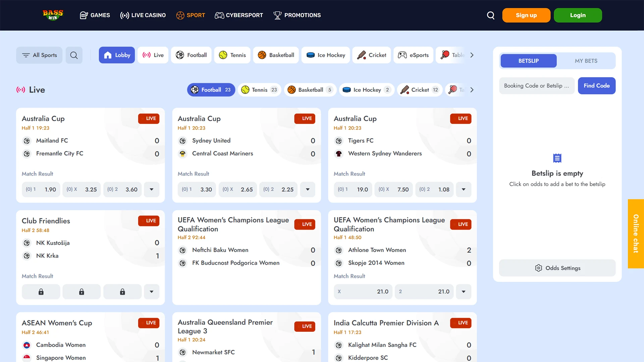Focus the Booking Code or Betslip field
Screen dimensions: 644x362
[x=537, y=86]
